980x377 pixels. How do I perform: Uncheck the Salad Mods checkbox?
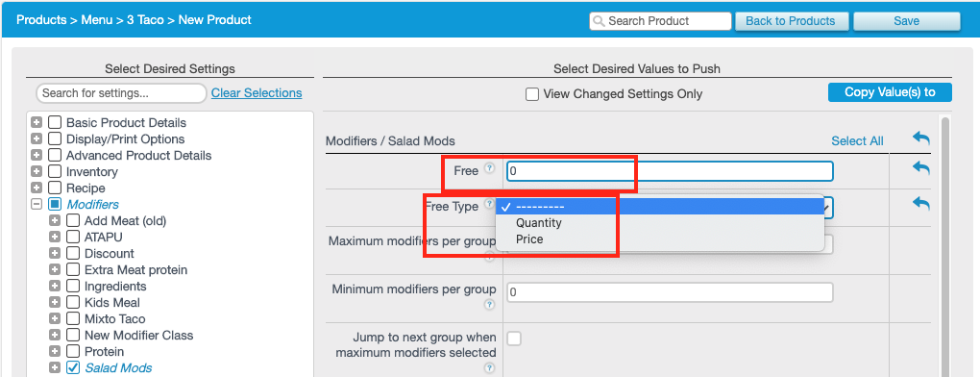pos(73,367)
